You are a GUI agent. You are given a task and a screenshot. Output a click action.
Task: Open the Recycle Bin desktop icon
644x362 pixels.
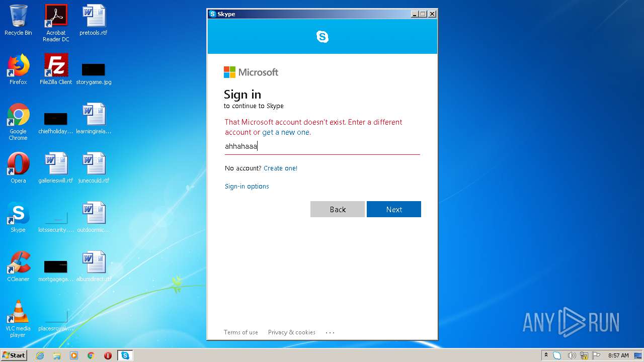pos(18,20)
